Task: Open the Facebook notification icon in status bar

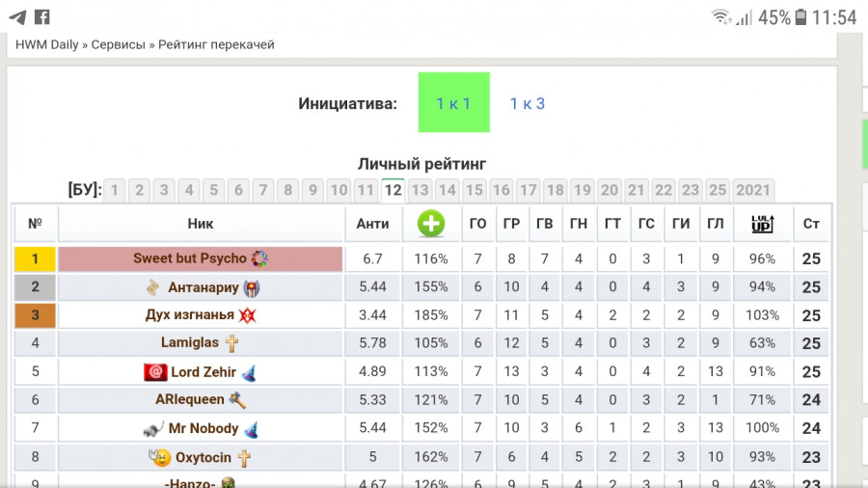Action: [42, 17]
